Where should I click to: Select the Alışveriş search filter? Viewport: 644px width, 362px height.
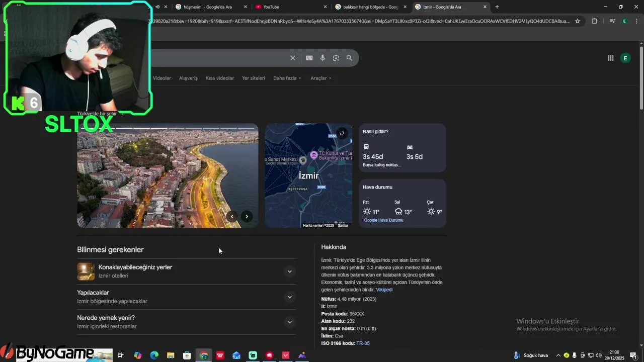pos(188,78)
